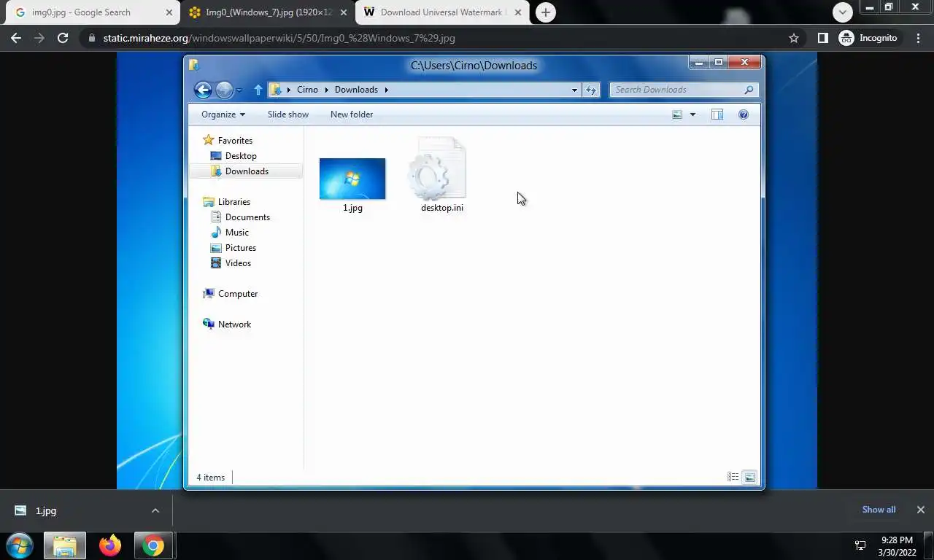This screenshot has width=934, height=560.
Task: Change your view icon button
Action: coord(677,114)
